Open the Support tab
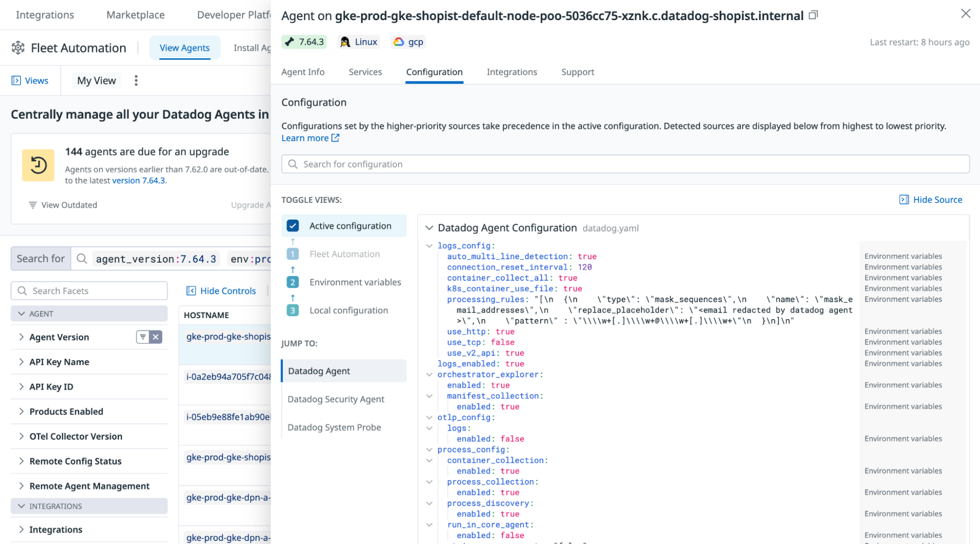This screenshot has width=980, height=544. pos(578,72)
